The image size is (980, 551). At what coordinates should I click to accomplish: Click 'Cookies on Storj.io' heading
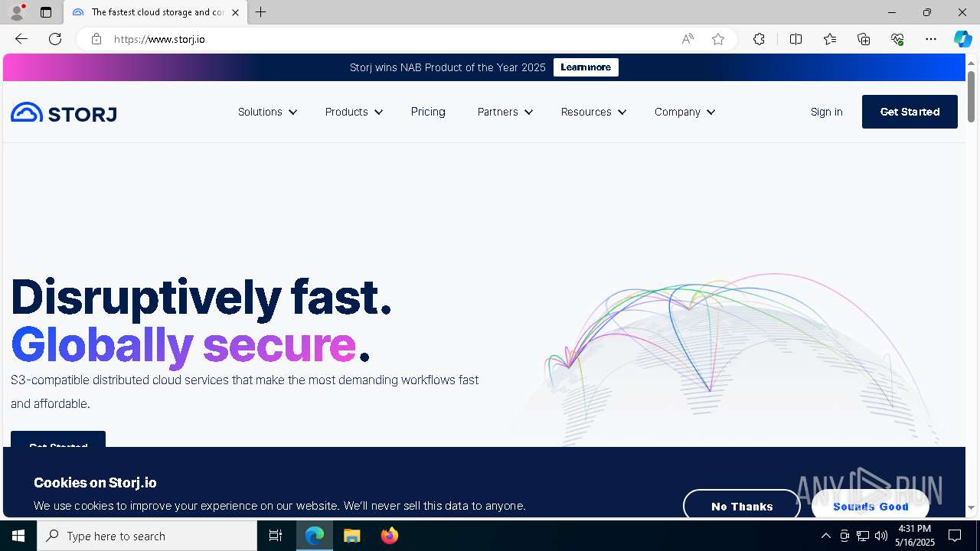pos(95,483)
